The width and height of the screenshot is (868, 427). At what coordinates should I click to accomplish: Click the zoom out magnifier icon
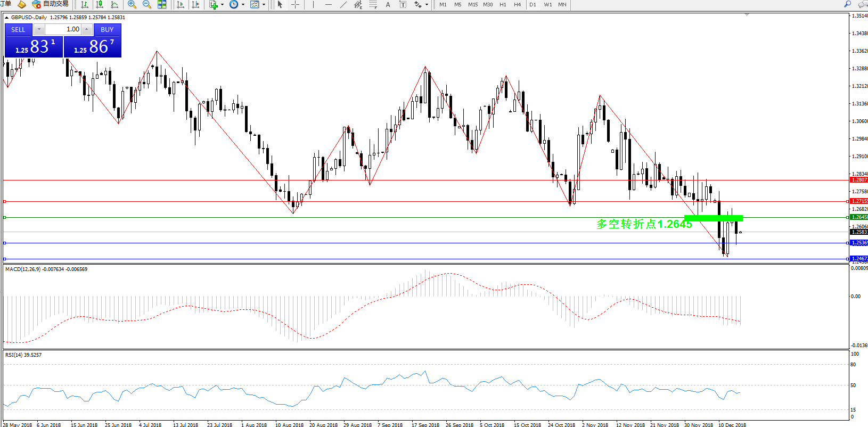pos(147,5)
